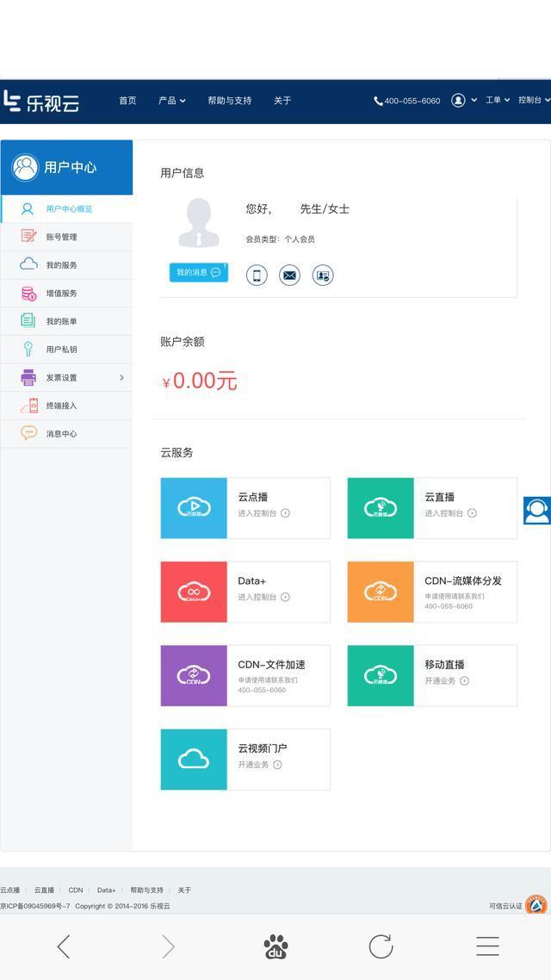Open 账号管理 in the sidebar
Viewport: 551px width, 980px height.
coord(66,237)
